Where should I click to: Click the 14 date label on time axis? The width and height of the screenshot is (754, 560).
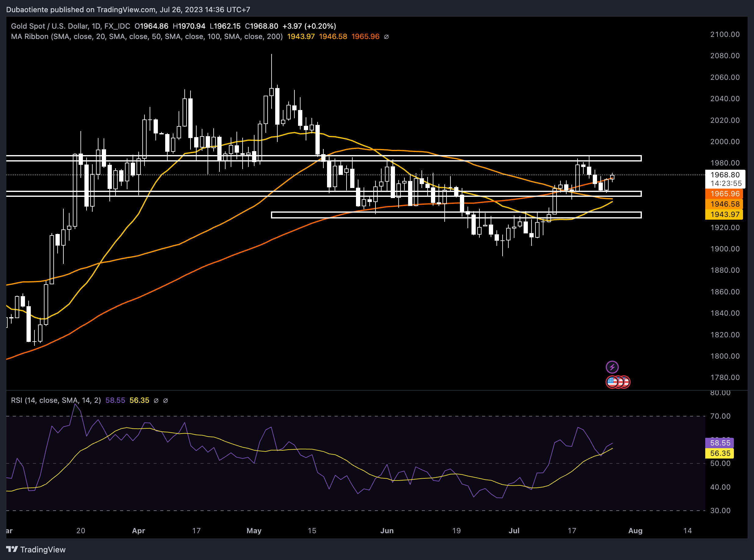[x=687, y=530]
